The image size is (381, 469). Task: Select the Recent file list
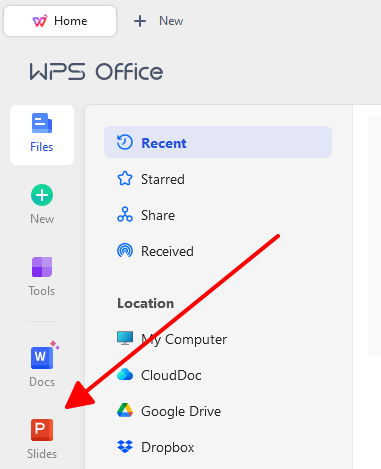click(218, 142)
